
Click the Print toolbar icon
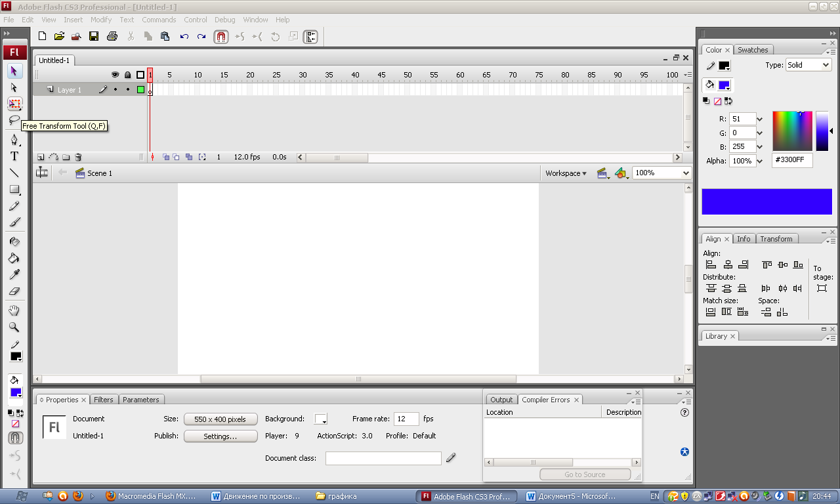click(x=112, y=37)
